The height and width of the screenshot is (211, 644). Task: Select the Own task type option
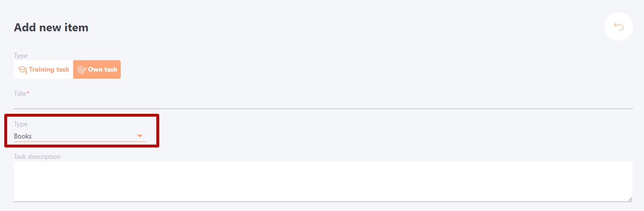point(97,69)
